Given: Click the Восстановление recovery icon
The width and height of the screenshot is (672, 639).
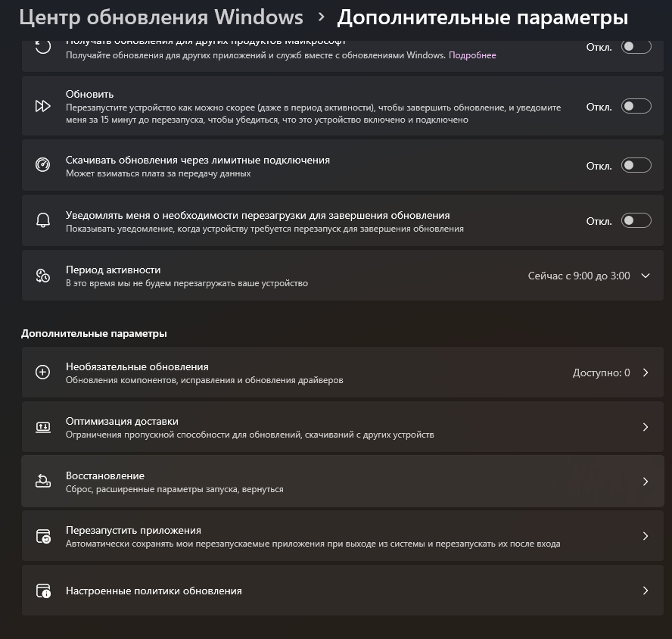Looking at the screenshot, I should 43,482.
